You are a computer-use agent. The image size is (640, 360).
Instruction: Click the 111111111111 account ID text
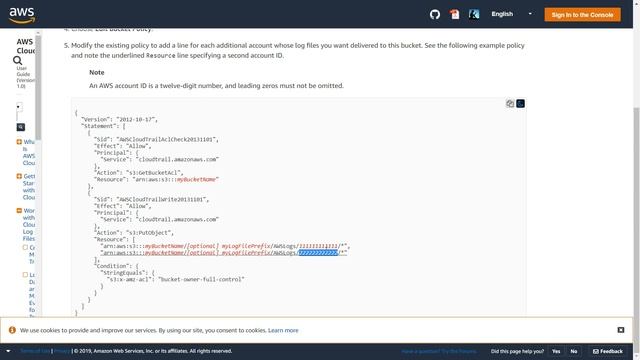point(318,246)
